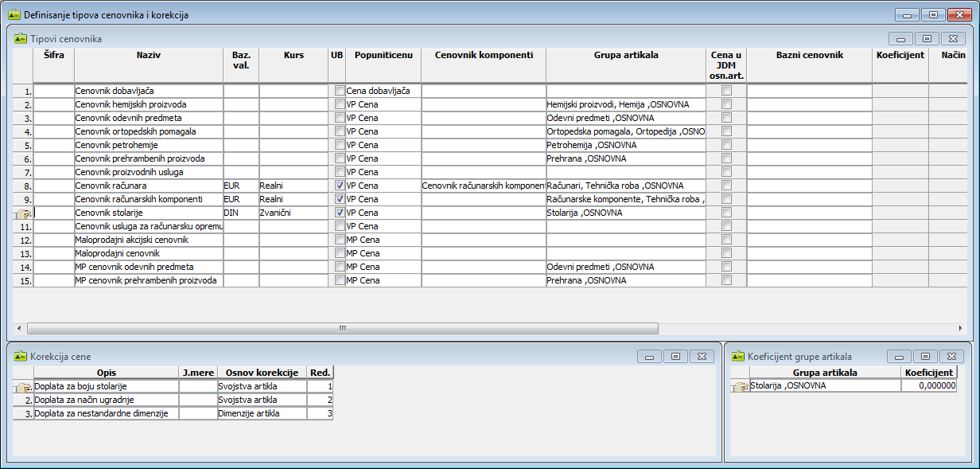The width and height of the screenshot is (980, 469).
Task: Select the Maloprodajni cenovnik row
Action: [x=148, y=253]
